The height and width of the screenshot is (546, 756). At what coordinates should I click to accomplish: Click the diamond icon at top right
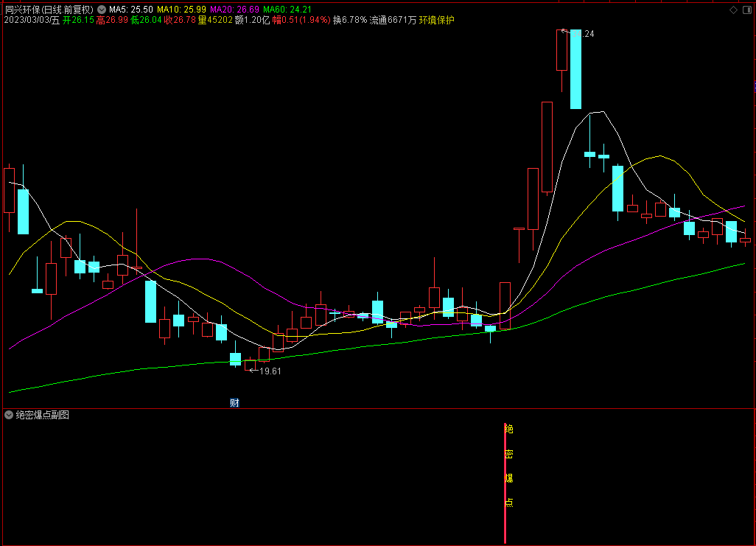[733, 10]
